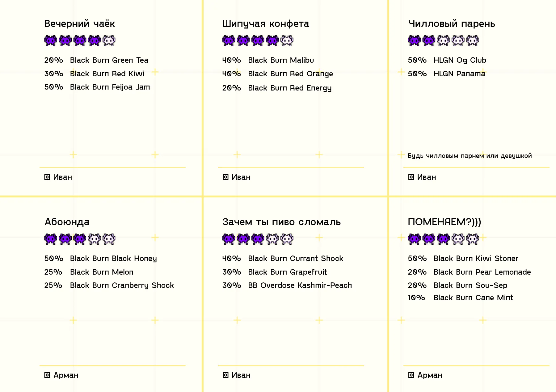Click the author icon beside Арман in ПОМЕНЯЕМ?))) card
Image resolution: width=556 pixels, height=392 pixels.
point(411,375)
